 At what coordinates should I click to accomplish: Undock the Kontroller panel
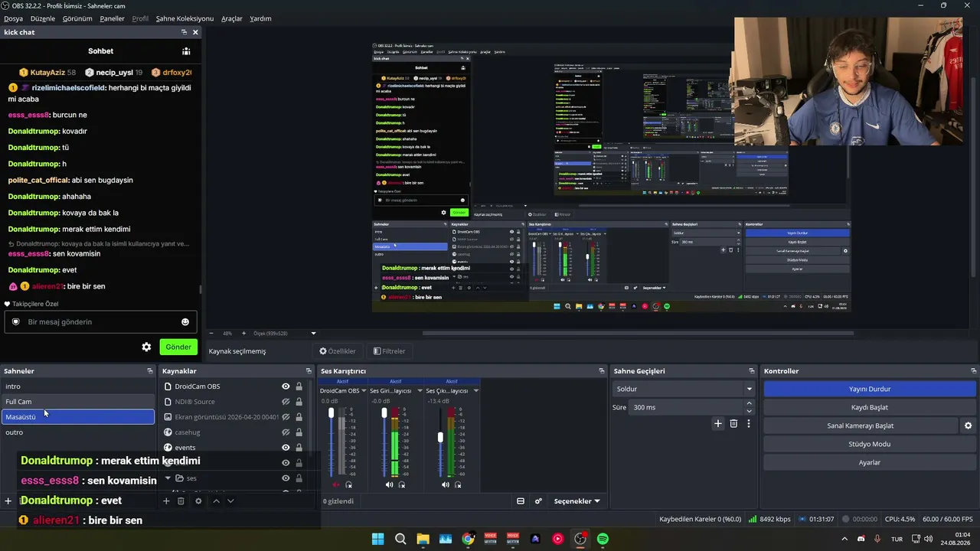coord(973,371)
